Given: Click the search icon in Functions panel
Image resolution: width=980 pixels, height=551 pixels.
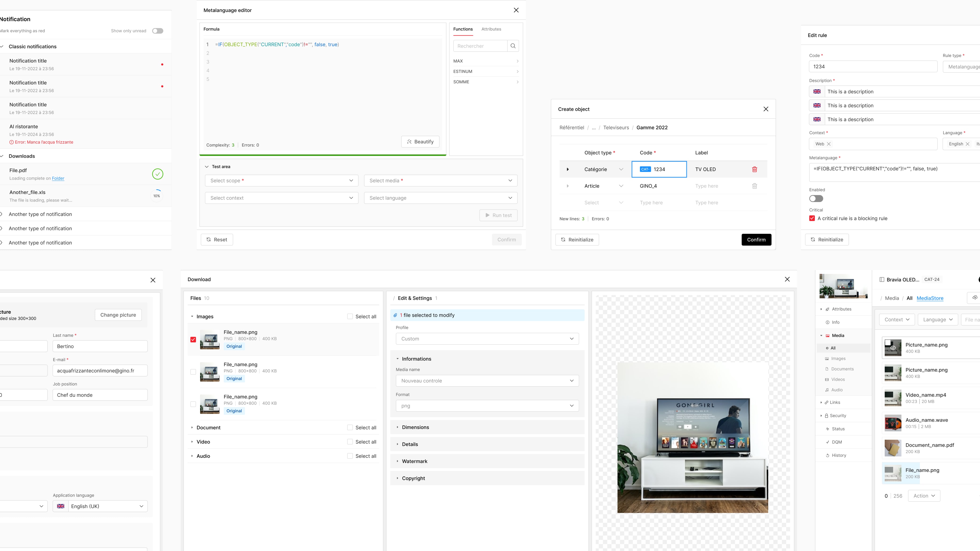Looking at the screenshot, I should [513, 46].
